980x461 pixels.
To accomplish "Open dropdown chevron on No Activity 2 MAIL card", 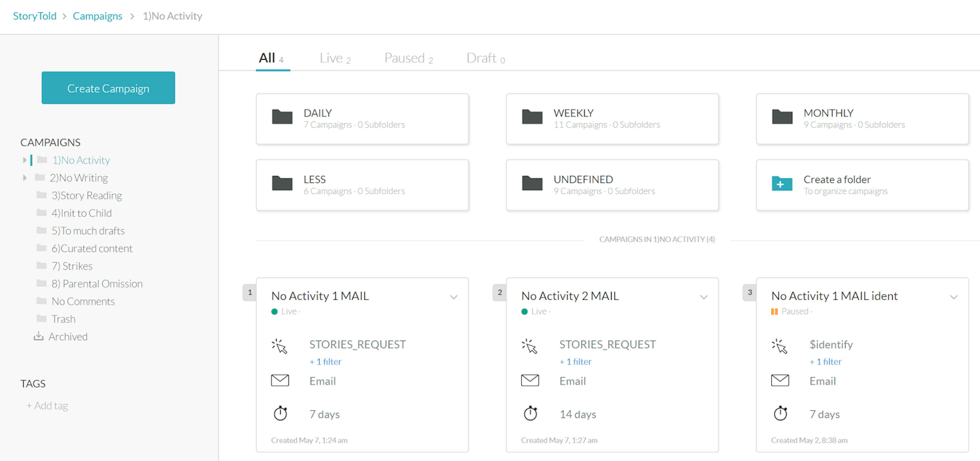I will [703, 297].
